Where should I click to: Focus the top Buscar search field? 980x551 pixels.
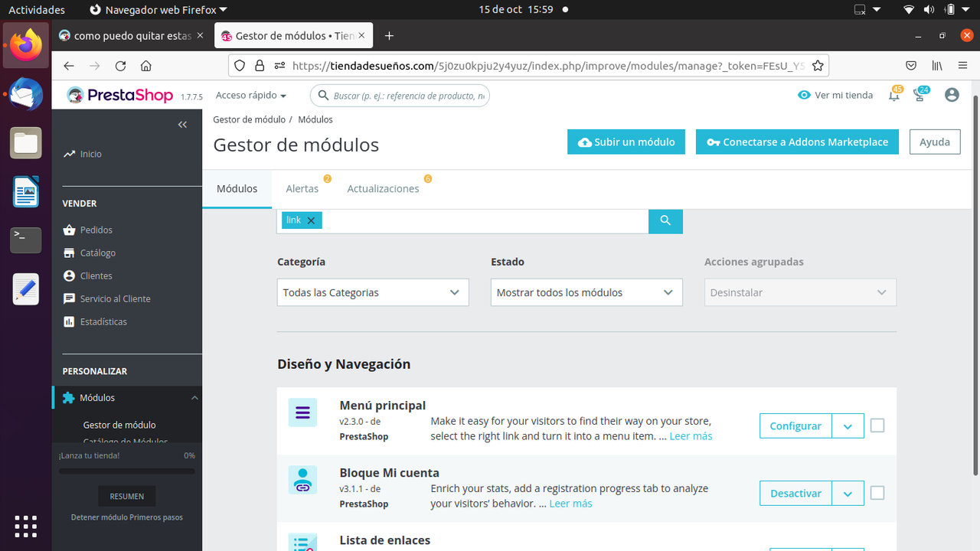pyautogui.click(x=400, y=96)
